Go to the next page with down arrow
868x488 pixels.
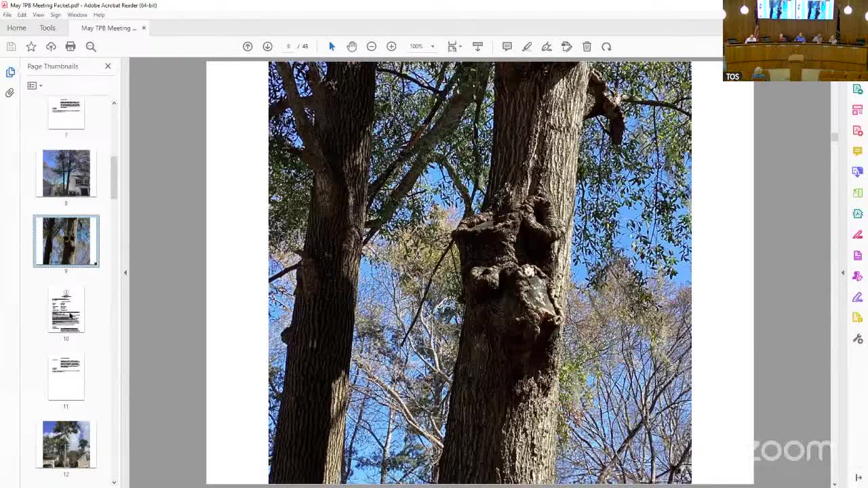[267, 47]
